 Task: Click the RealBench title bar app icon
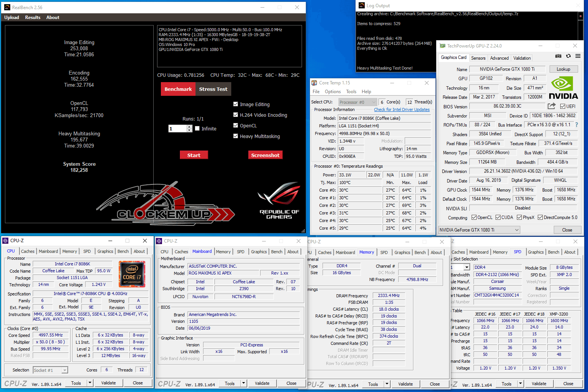tap(7, 7)
